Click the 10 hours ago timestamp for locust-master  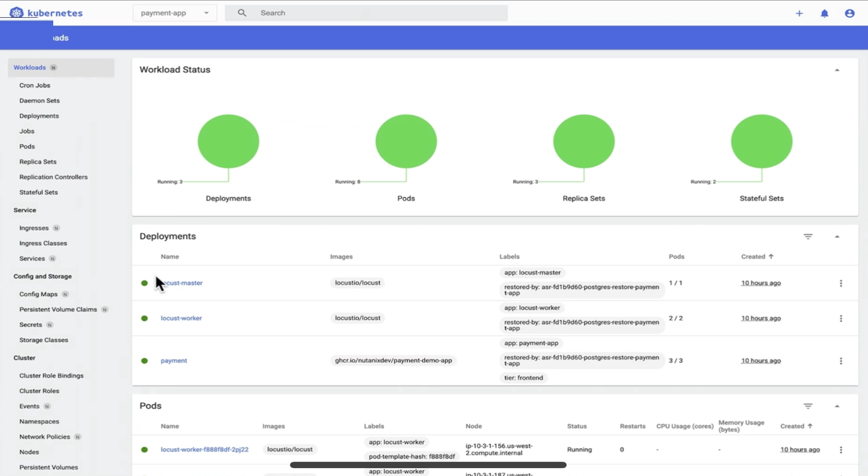tap(760, 283)
